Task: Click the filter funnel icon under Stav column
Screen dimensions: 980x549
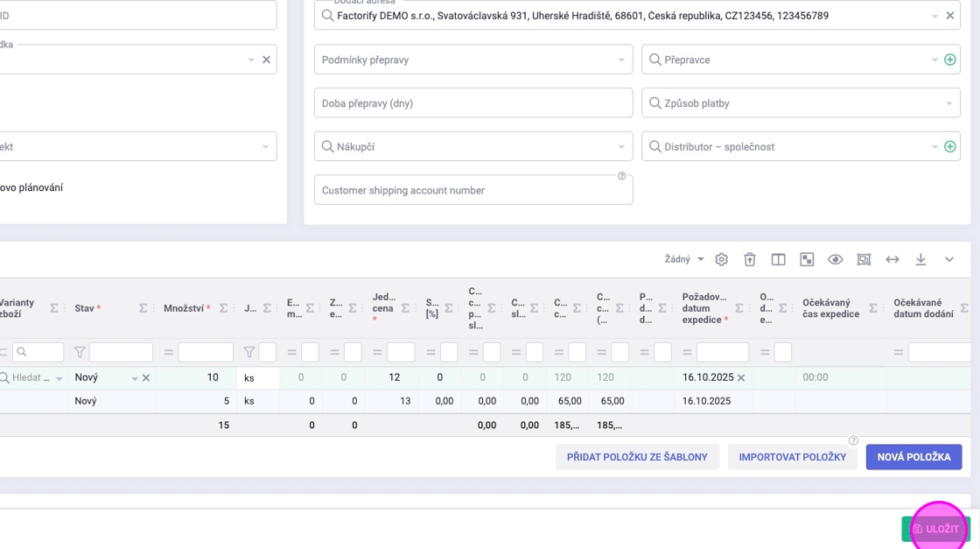Action: [80, 352]
